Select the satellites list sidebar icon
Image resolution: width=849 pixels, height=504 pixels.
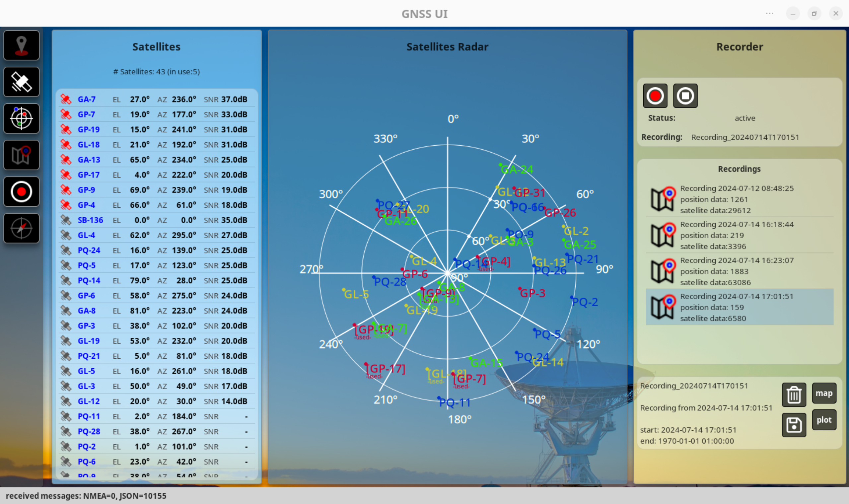[x=21, y=82]
